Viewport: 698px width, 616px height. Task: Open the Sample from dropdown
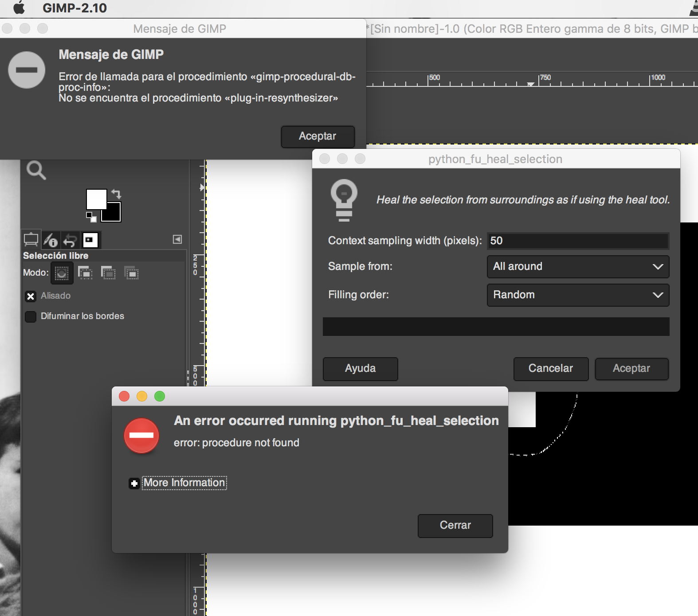pyautogui.click(x=578, y=267)
